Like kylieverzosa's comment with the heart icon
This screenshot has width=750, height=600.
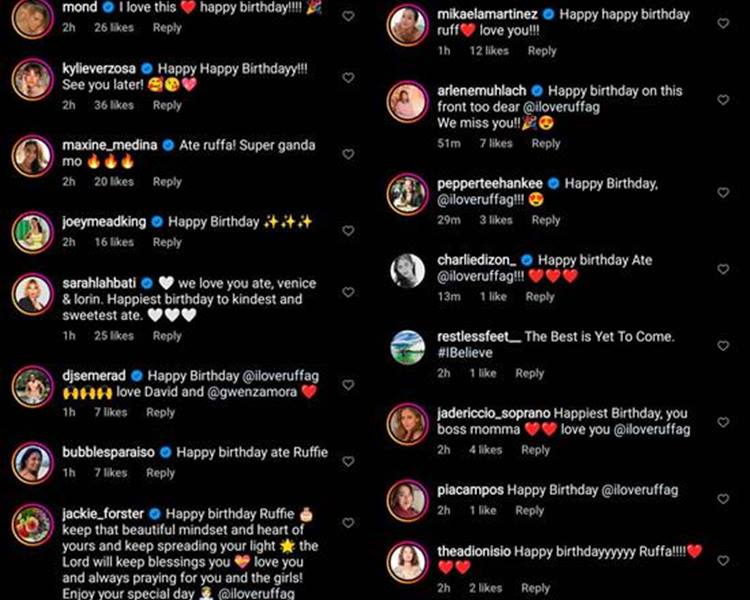[x=348, y=78]
